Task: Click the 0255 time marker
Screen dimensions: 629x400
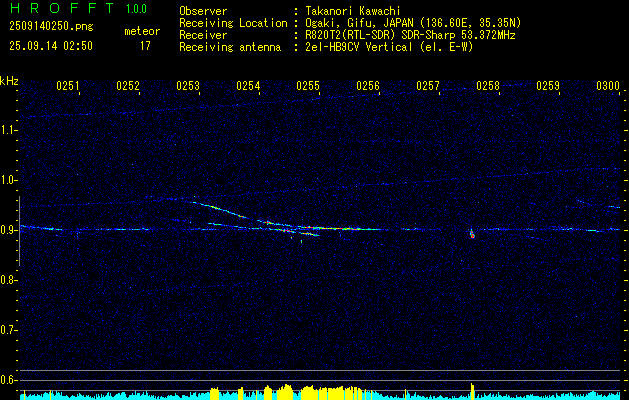Action: coord(308,86)
